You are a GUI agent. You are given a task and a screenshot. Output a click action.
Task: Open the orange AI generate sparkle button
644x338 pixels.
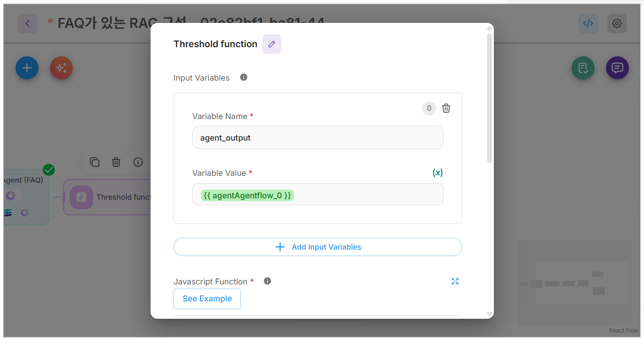pyautogui.click(x=61, y=68)
